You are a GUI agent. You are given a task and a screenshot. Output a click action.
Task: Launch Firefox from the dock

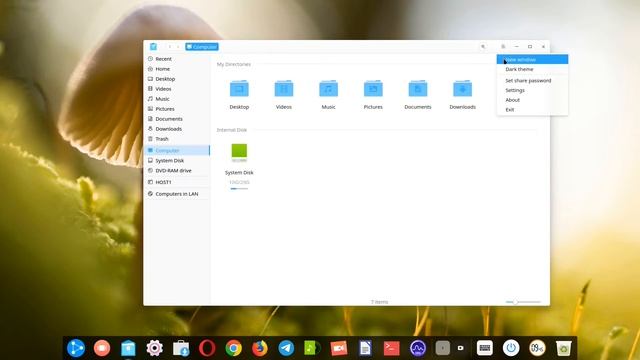tap(260, 348)
